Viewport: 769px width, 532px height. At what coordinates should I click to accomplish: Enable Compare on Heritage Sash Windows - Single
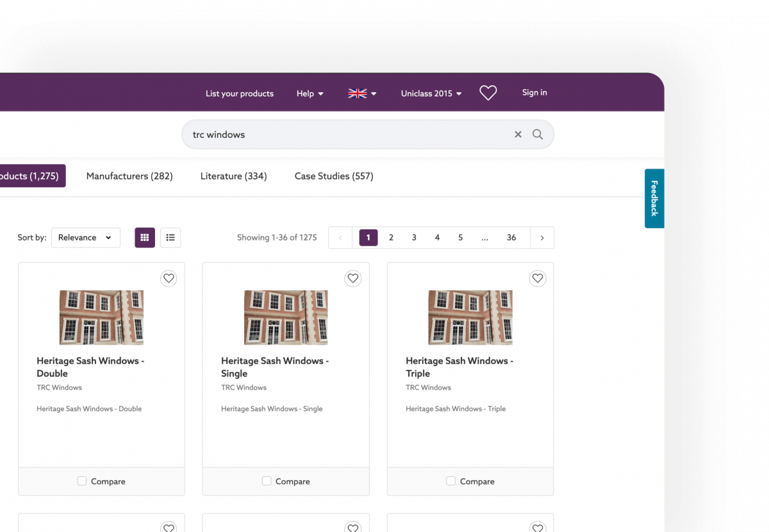click(266, 480)
